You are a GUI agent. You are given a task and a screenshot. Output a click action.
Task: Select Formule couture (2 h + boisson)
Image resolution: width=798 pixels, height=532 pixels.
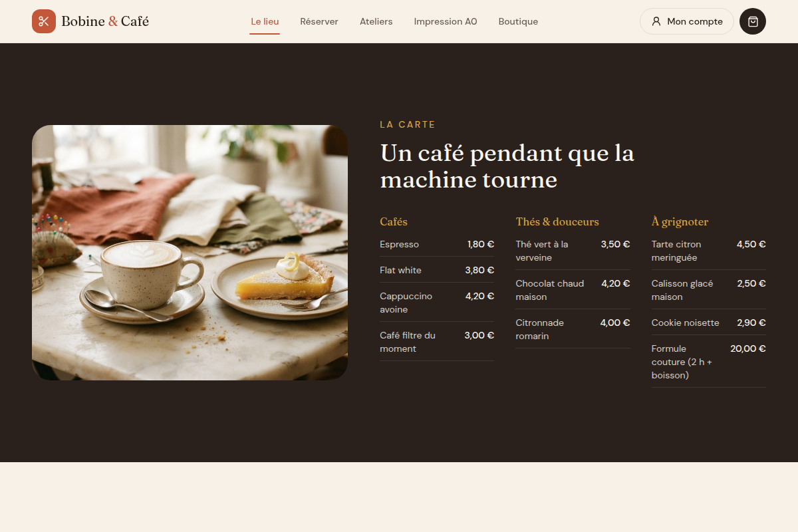pos(709,362)
